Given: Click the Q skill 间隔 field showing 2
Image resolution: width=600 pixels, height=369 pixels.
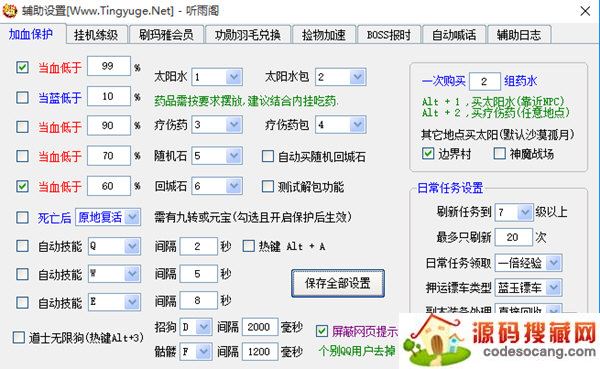Looking at the screenshot, I should tap(199, 246).
